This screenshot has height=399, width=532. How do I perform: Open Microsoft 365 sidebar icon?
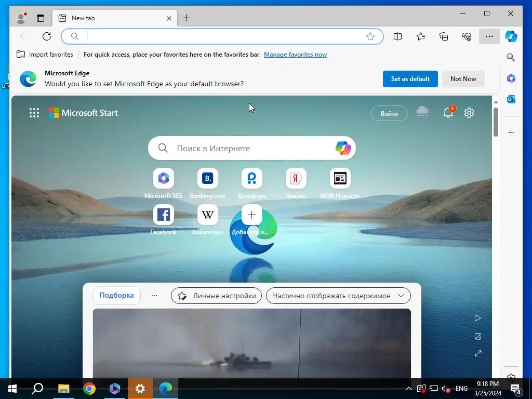(511, 78)
